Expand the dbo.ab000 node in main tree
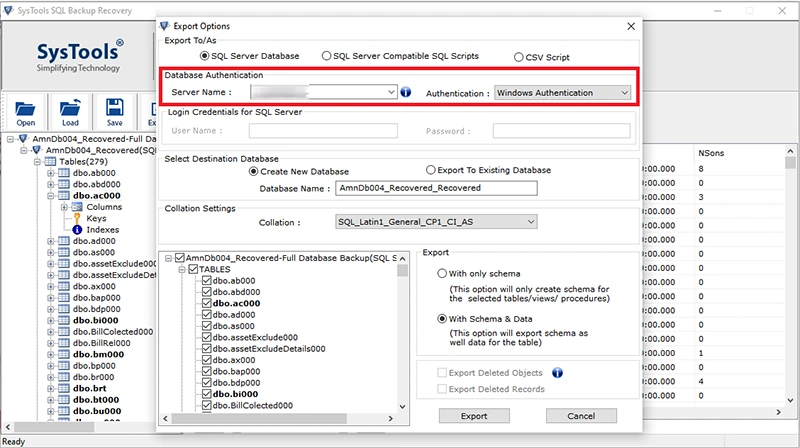 (51, 173)
